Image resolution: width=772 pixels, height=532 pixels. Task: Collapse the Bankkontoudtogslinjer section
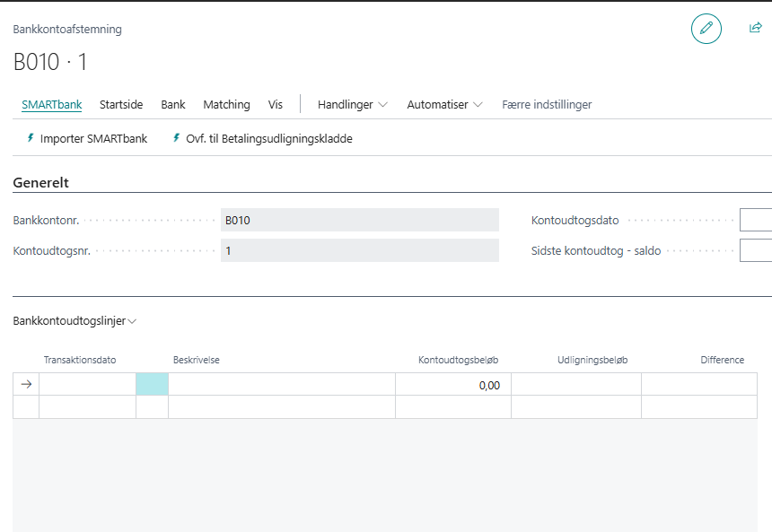pyautogui.click(x=75, y=320)
